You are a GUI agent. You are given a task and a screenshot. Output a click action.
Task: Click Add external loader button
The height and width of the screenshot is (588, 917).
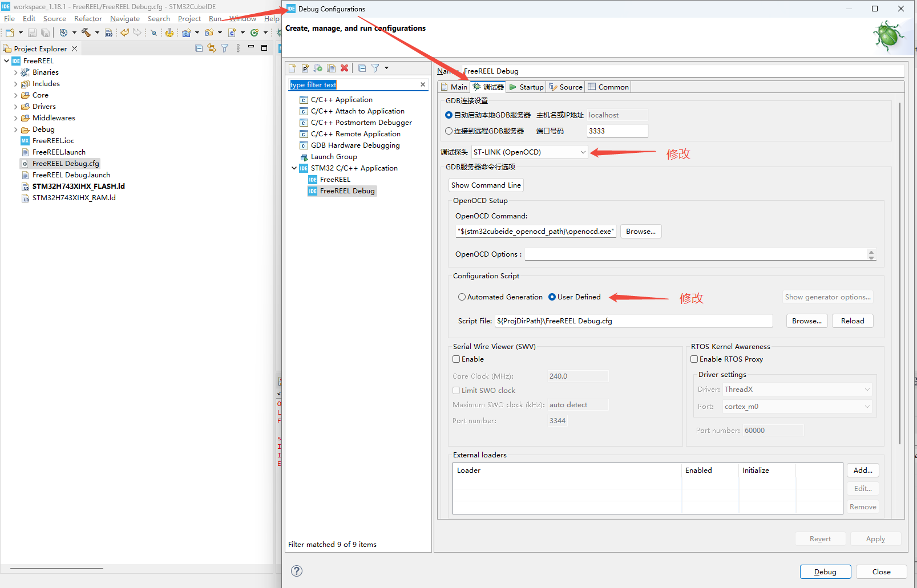(863, 471)
